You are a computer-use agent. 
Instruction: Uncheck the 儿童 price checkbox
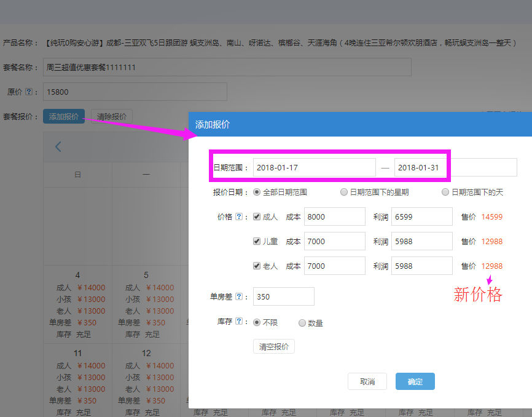pos(257,242)
